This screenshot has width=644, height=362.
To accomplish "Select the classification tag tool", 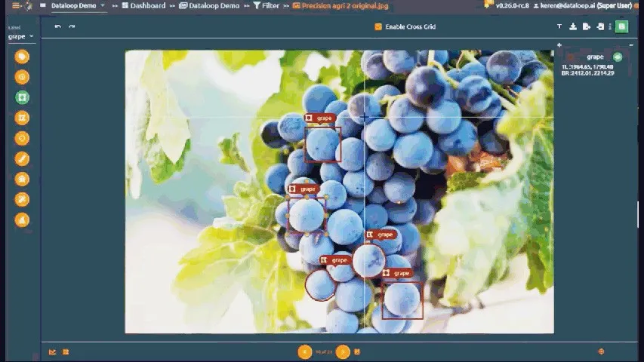I will tap(22, 57).
